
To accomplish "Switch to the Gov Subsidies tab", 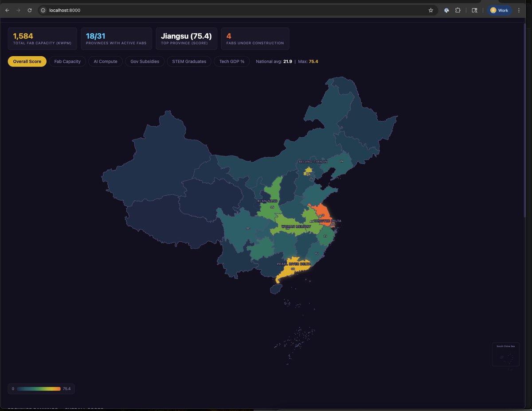I will tap(145, 62).
